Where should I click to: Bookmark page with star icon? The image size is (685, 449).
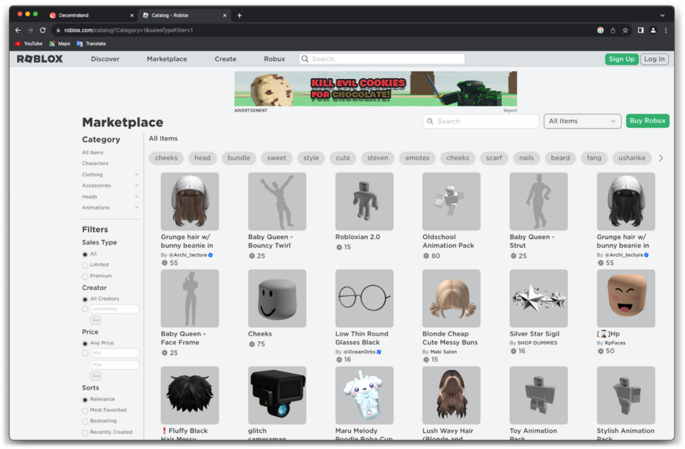[x=625, y=30]
